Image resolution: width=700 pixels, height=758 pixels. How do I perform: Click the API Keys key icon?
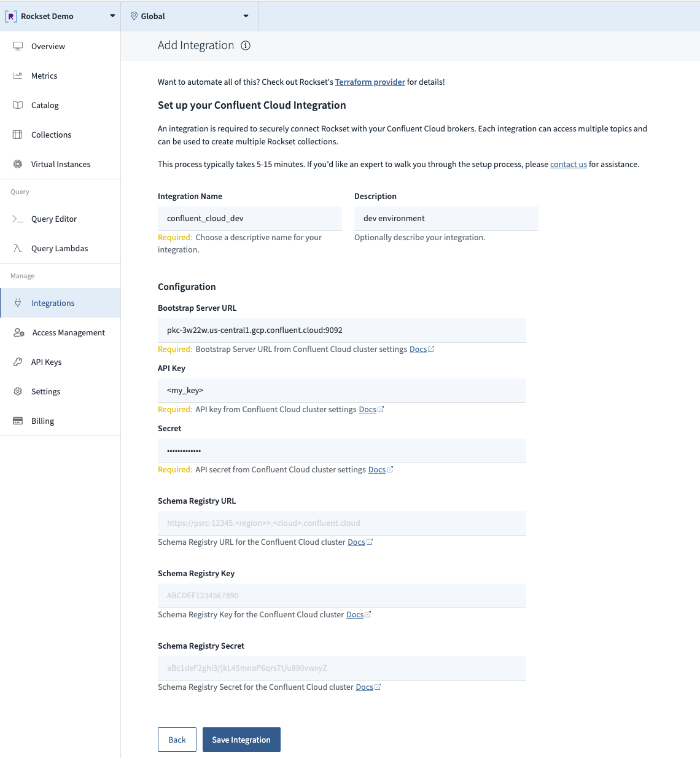pyautogui.click(x=18, y=362)
